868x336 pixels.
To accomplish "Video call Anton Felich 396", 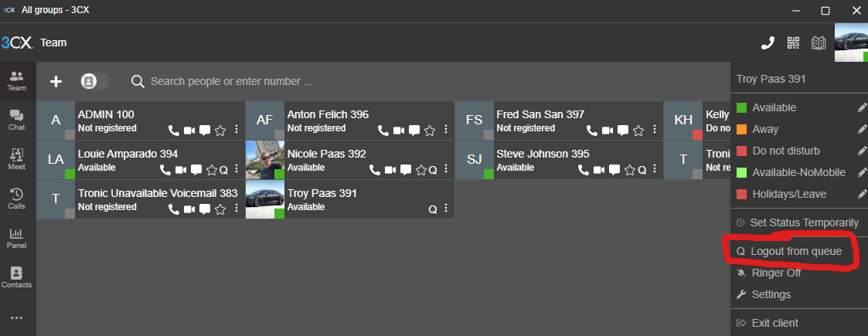I will (398, 130).
